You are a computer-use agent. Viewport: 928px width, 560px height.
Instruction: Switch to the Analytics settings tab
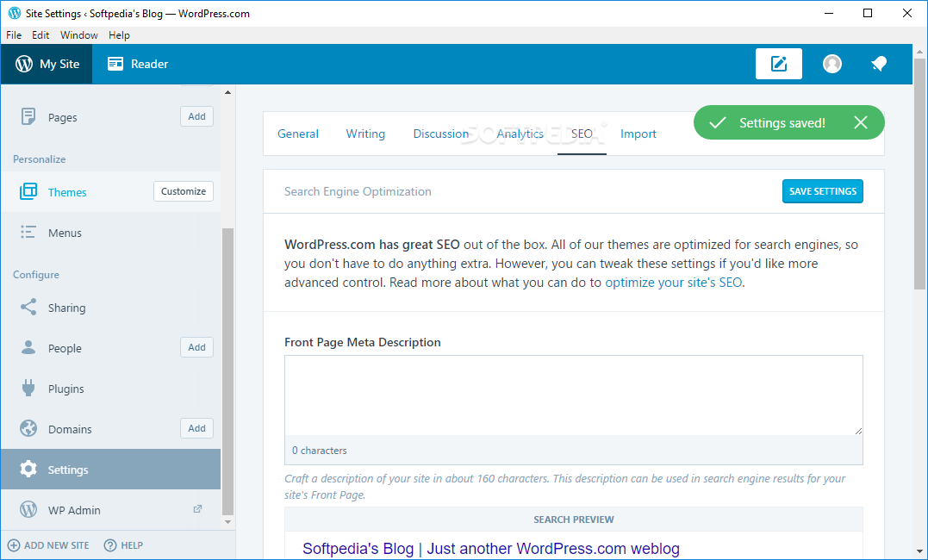point(520,134)
